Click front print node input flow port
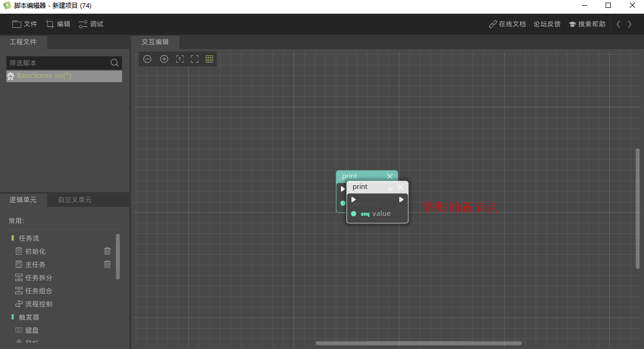The height and width of the screenshot is (349, 644). pyautogui.click(x=354, y=200)
